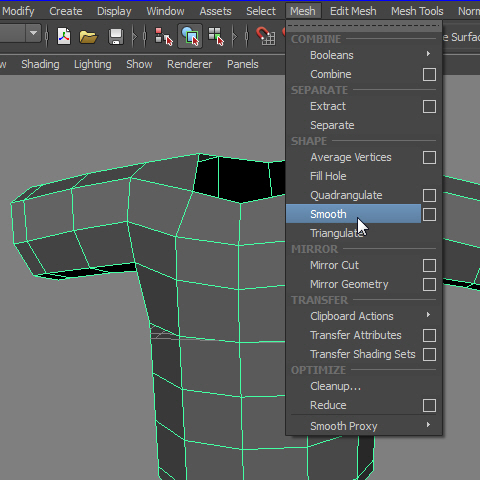Choose the select by component type icon
The height and width of the screenshot is (480, 480).
(216, 36)
